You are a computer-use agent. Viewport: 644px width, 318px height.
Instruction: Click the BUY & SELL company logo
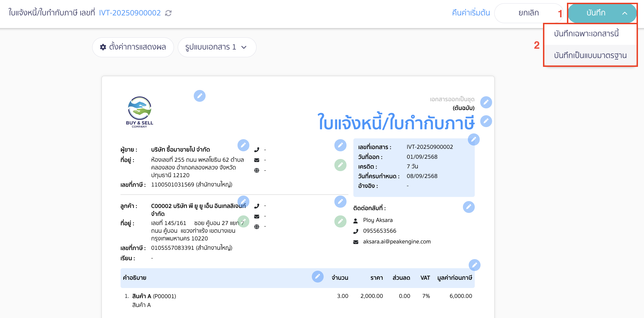140,112
